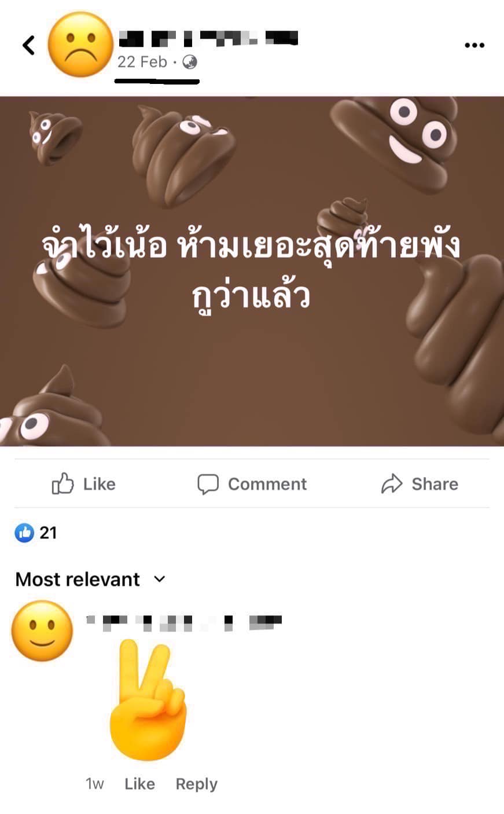Open the blurred commenter name
Screen dimensions: 504x814
click(183, 622)
